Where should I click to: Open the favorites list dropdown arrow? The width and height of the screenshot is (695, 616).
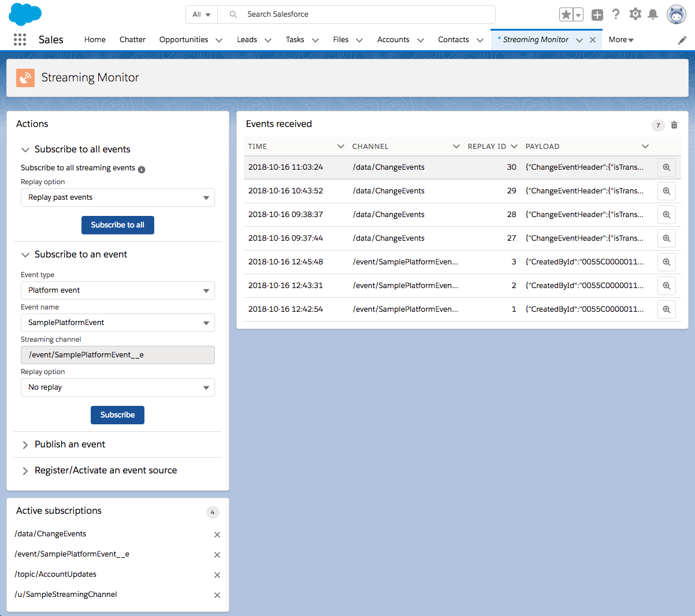(x=578, y=14)
